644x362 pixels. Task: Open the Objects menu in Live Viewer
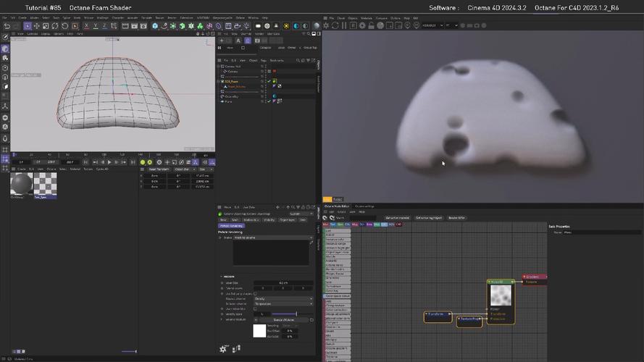point(353,19)
